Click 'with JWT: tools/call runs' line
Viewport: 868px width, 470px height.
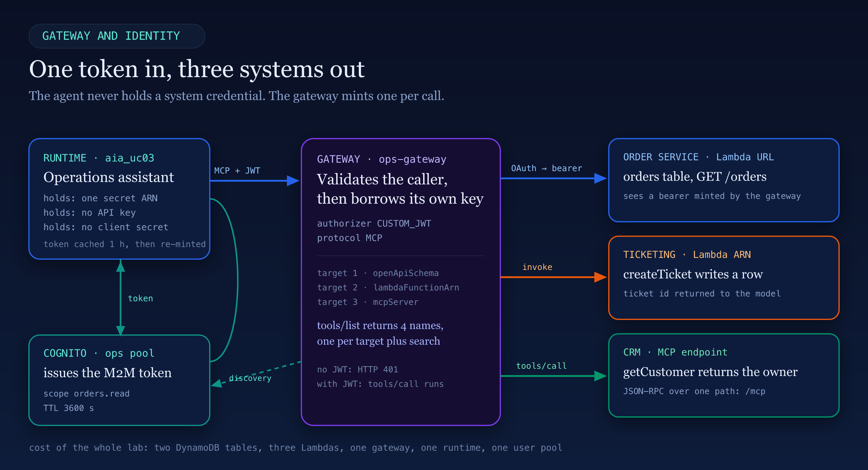click(x=380, y=384)
